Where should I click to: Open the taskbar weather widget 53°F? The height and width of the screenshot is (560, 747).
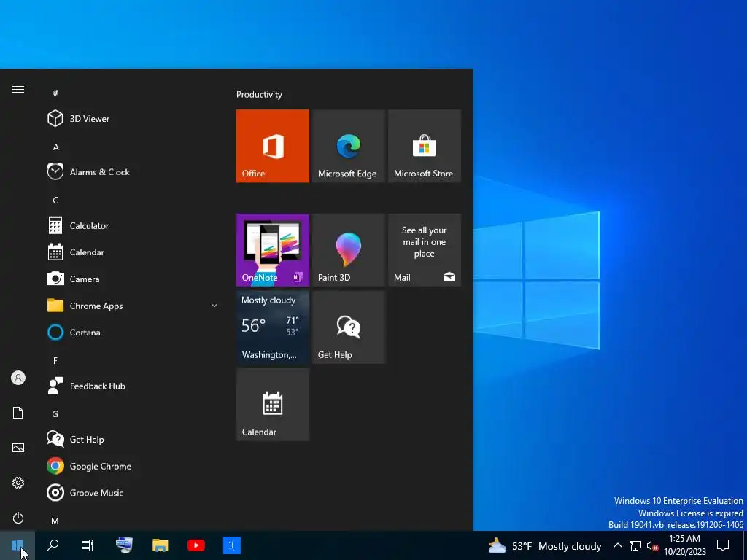(544, 545)
